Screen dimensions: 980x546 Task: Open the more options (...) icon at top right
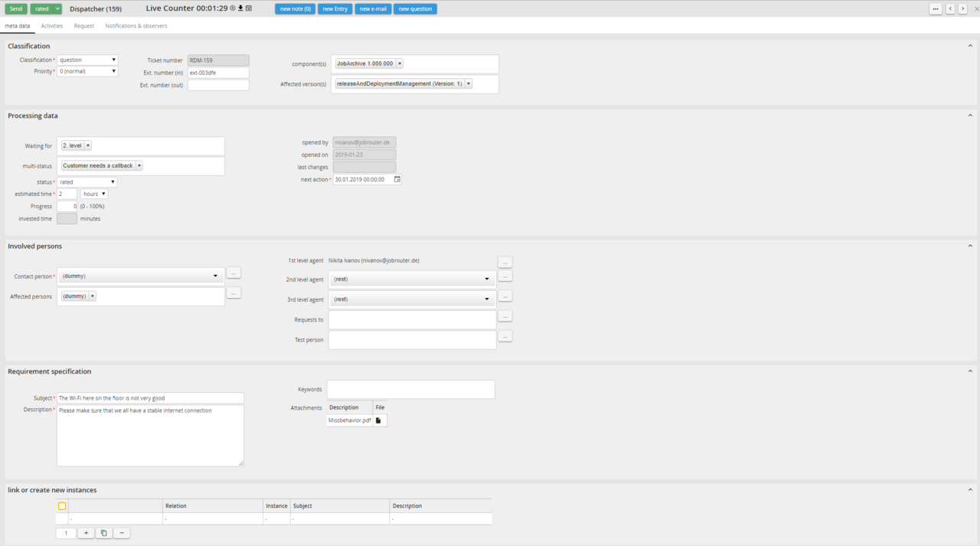point(936,8)
